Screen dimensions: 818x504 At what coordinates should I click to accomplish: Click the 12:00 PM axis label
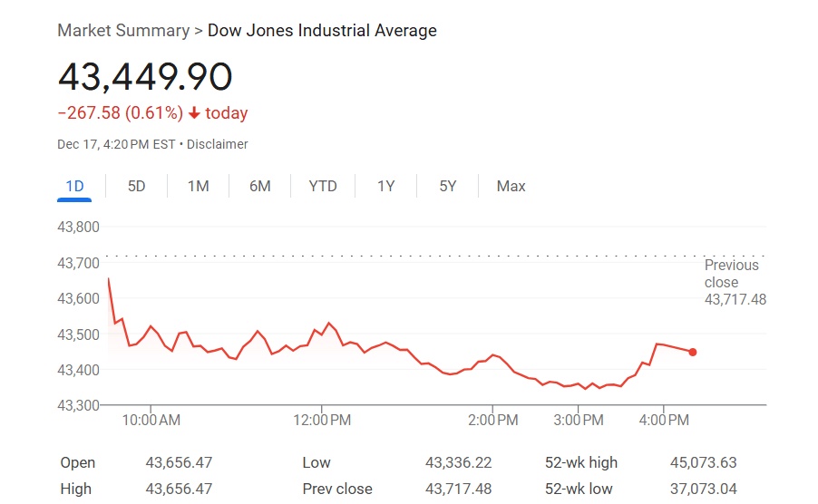(x=321, y=420)
